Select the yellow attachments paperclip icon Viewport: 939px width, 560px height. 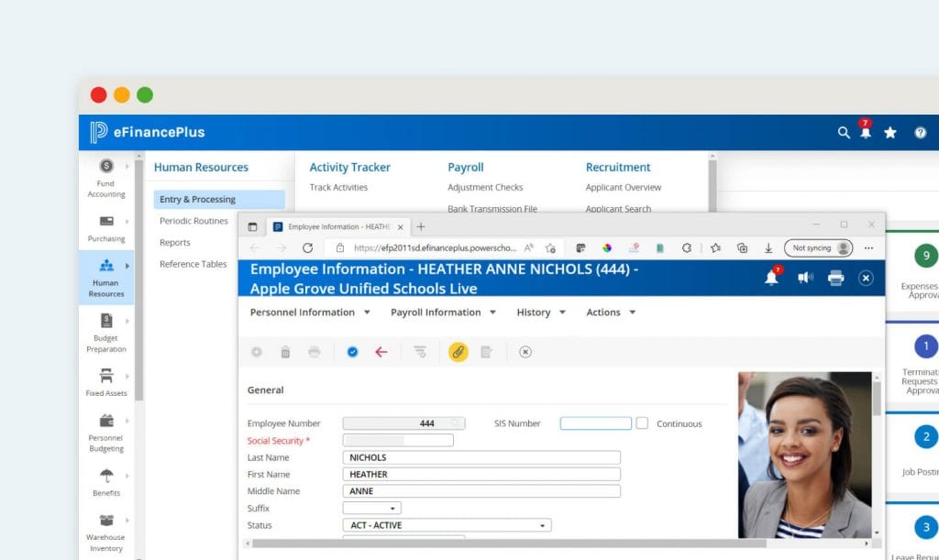pyautogui.click(x=458, y=351)
